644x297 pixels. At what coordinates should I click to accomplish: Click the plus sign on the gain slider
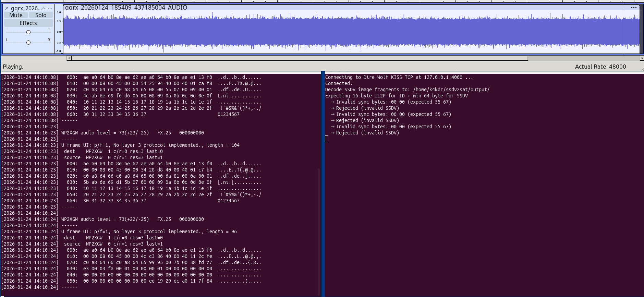click(x=49, y=29)
